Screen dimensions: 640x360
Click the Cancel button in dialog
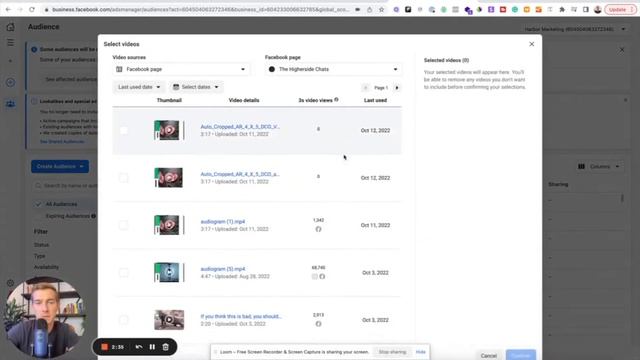pyautogui.click(x=489, y=356)
